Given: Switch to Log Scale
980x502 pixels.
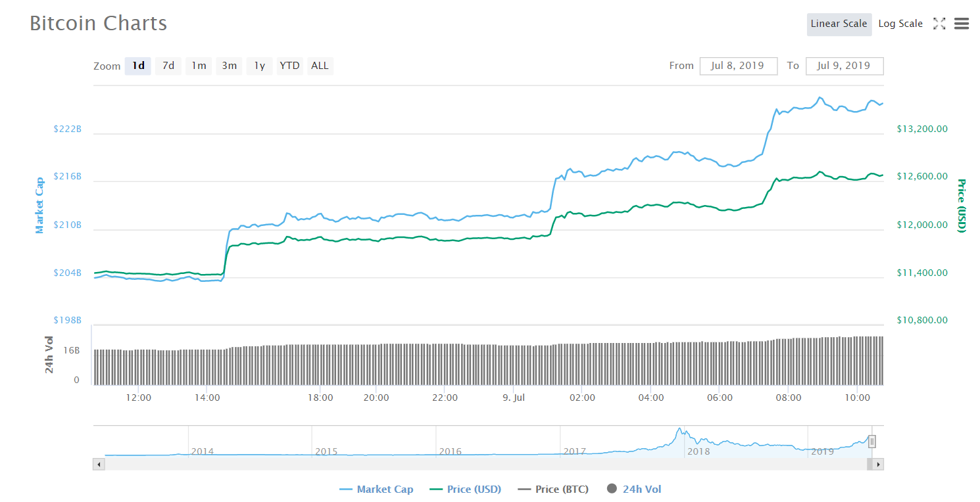Looking at the screenshot, I should (900, 24).
